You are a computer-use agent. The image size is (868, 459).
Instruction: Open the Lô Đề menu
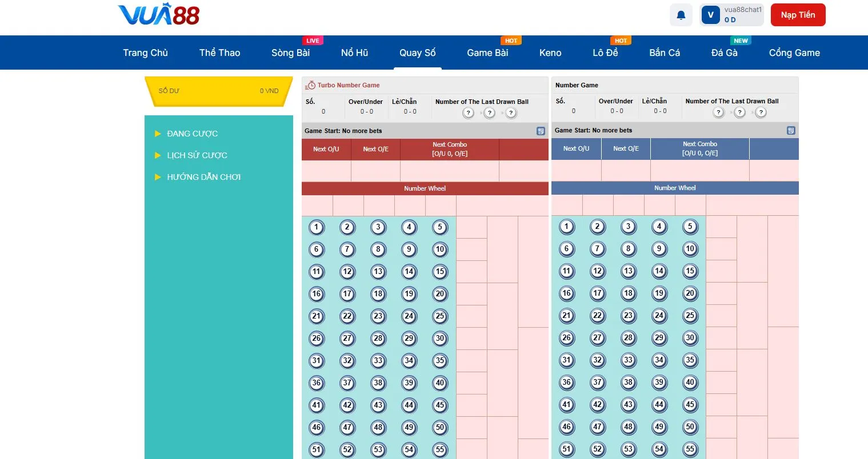pos(605,53)
